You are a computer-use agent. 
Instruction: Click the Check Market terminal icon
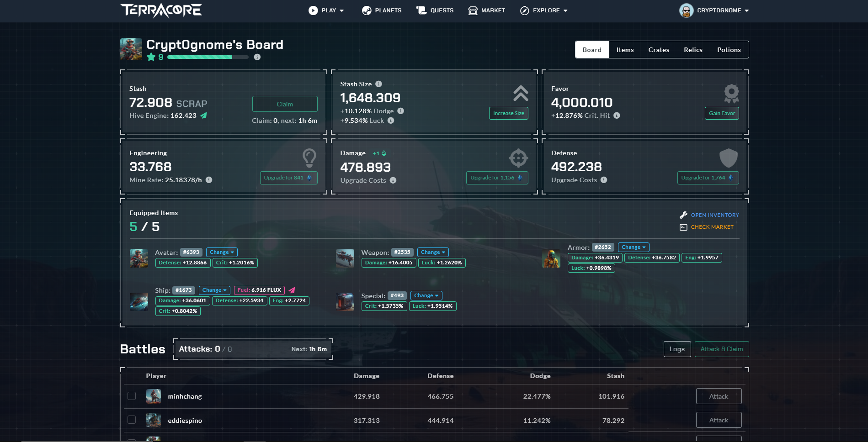[x=683, y=227]
